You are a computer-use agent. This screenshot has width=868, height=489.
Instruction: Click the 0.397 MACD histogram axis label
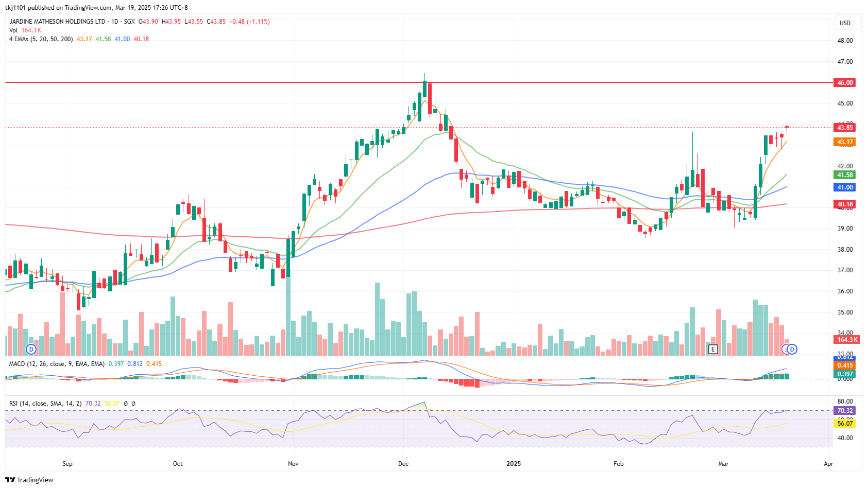844,374
